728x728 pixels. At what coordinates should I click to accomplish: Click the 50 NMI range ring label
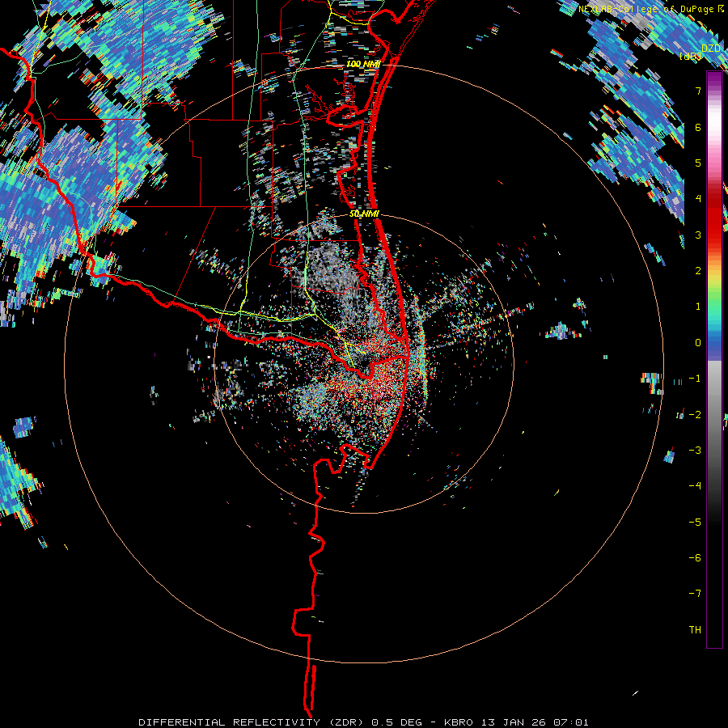365,214
